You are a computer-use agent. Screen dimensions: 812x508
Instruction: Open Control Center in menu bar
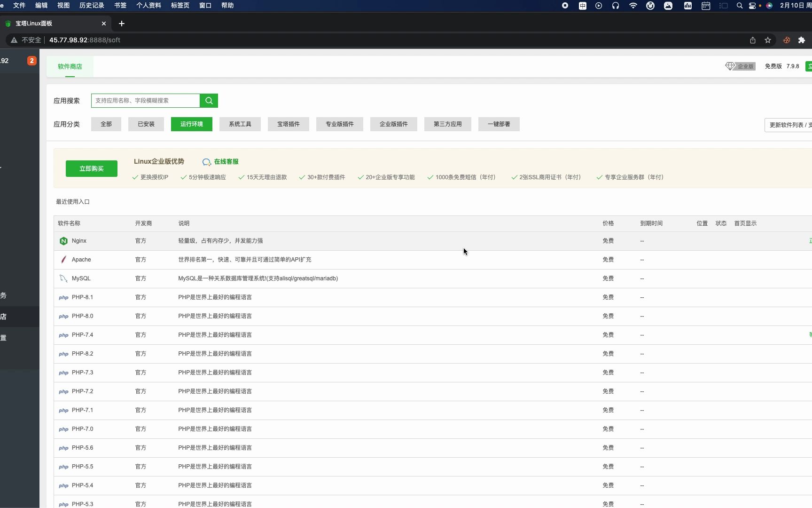click(x=752, y=6)
